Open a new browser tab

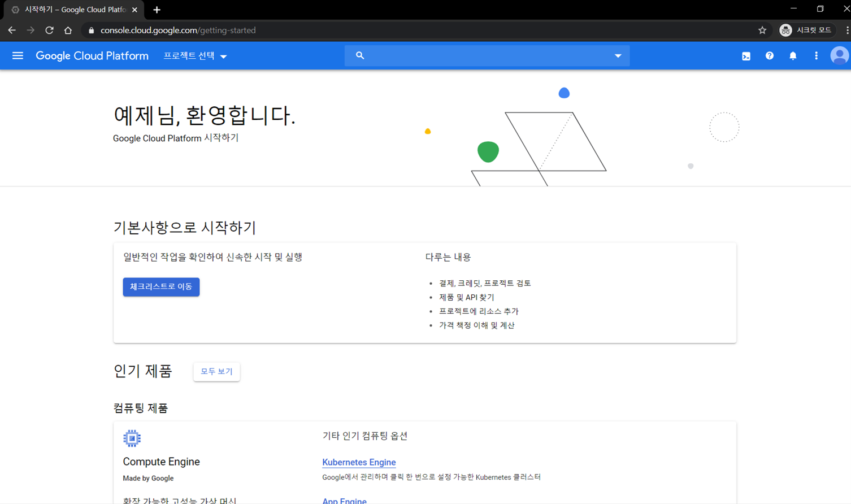[x=157, y=10]
